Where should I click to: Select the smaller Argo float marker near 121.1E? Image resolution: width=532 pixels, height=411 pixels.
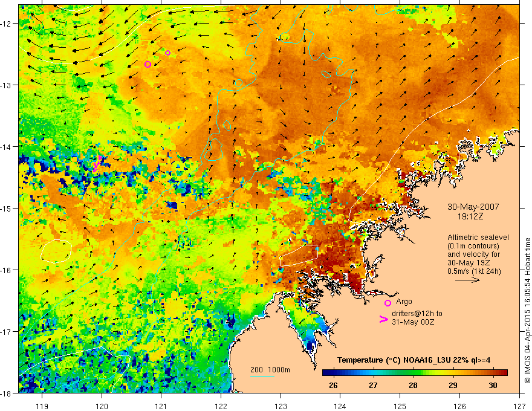click(167, 53)
